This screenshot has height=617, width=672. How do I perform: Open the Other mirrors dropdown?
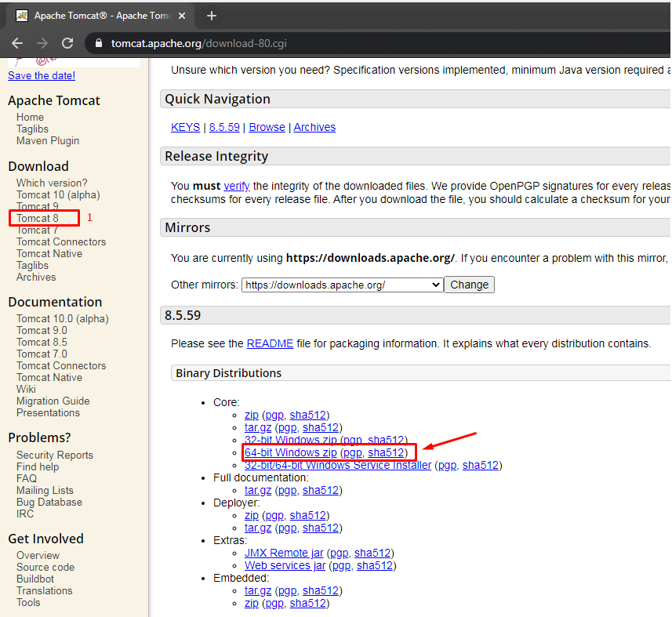coord(342,285)
